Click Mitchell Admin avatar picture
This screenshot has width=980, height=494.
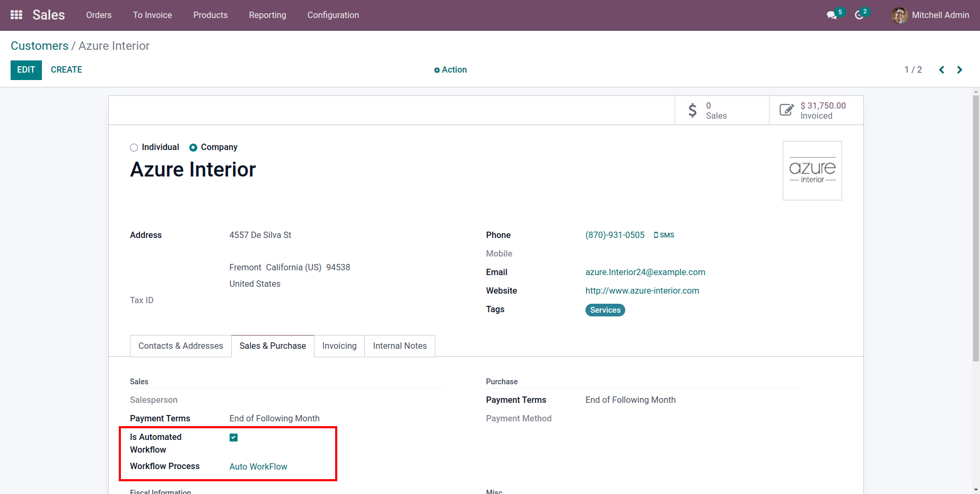tap(899, 15)
